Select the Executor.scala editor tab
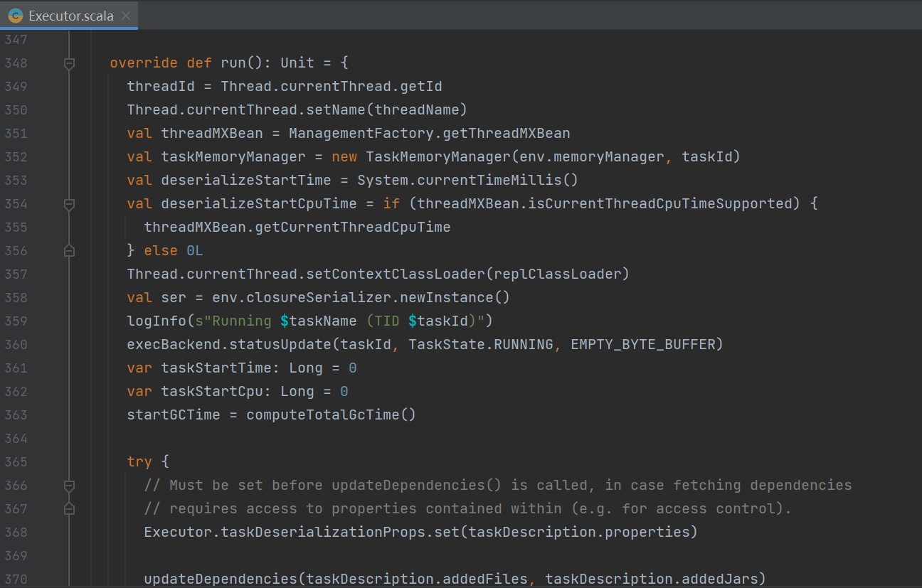The image size is (922, 588). [x=69, y=16]
